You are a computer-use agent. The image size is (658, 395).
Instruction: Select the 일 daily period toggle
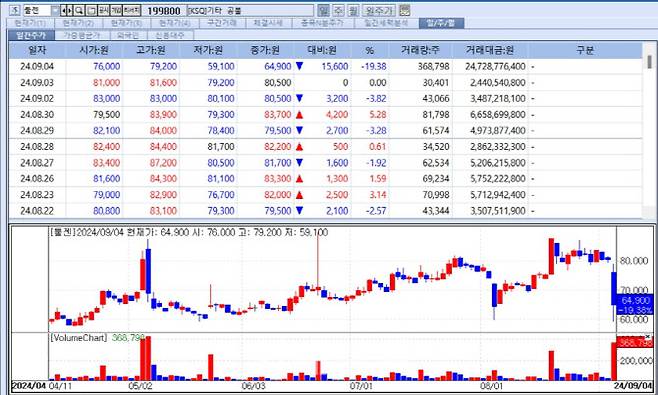(323, 10)
